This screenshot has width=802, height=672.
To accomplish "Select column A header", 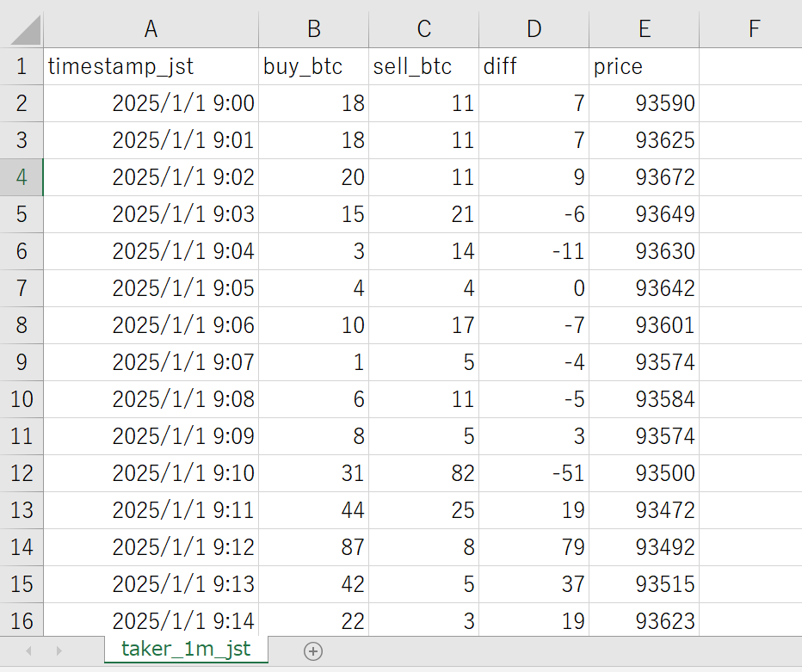I will pos(151,29).
